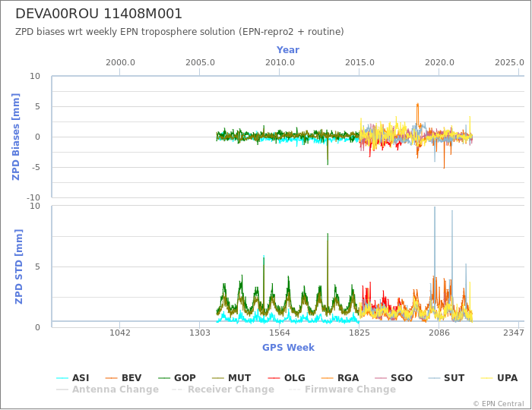Hide the GOP series via legend
The image size is (532, 410).
(177, 378)
